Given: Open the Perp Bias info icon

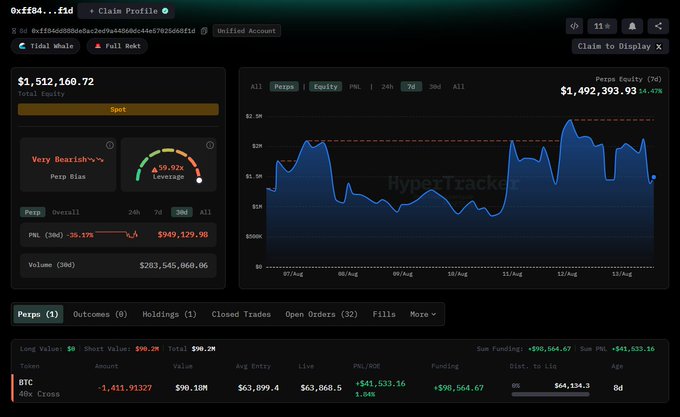Looking at the screenshot, I should click(110, 145).
